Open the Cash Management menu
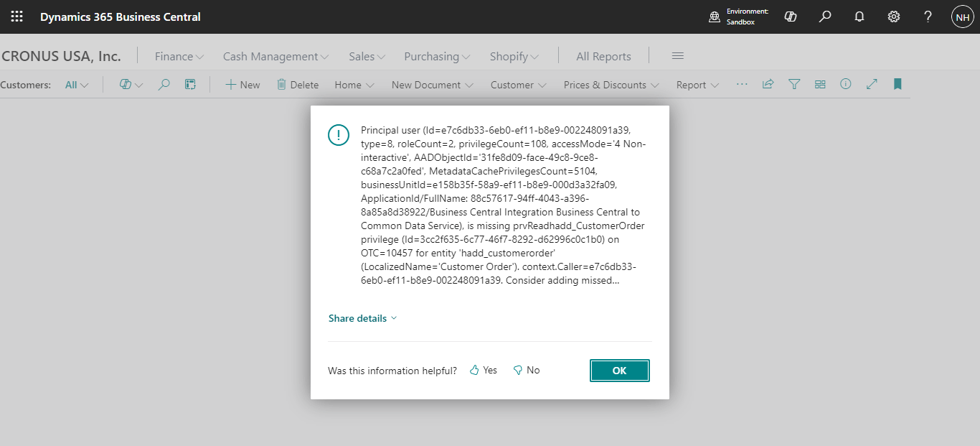Image resolution: width=980 pixels, height=446 pixels. (x=276, y=56)
